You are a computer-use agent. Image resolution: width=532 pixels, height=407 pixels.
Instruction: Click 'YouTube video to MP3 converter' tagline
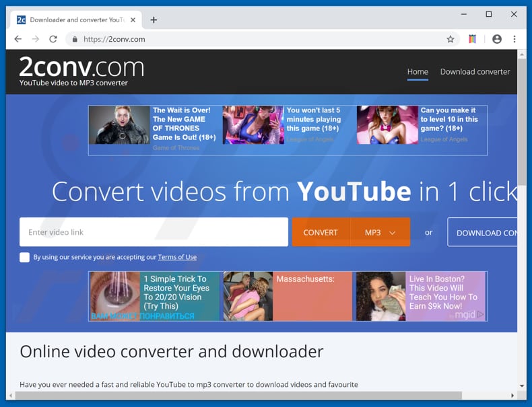pos(73,83)
